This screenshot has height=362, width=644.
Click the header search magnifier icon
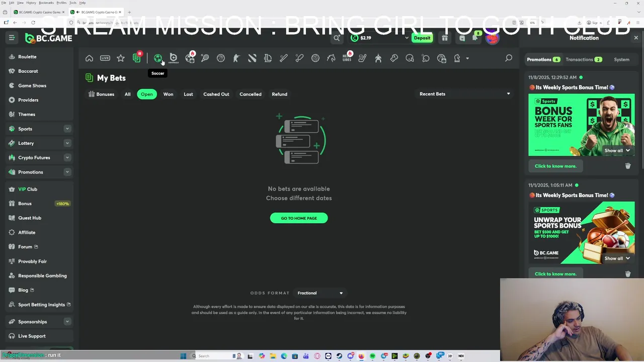tap(337, 38)
